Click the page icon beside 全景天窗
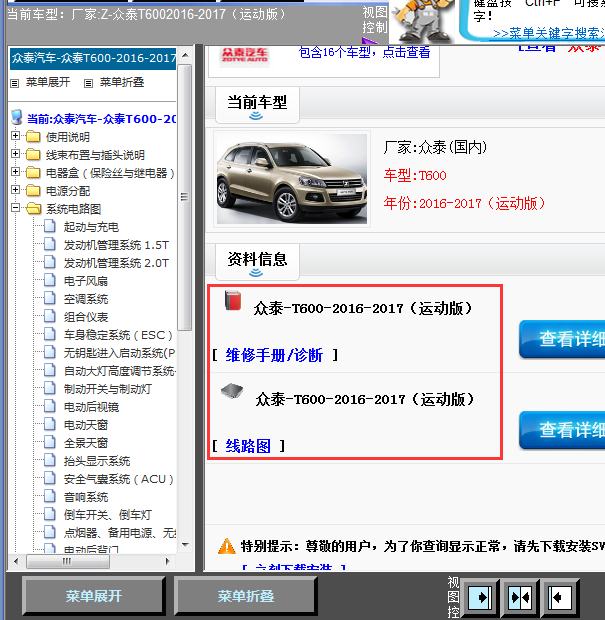Image resolution: width=605 pixels, height=620 pixels. click(x=49, y=442)
